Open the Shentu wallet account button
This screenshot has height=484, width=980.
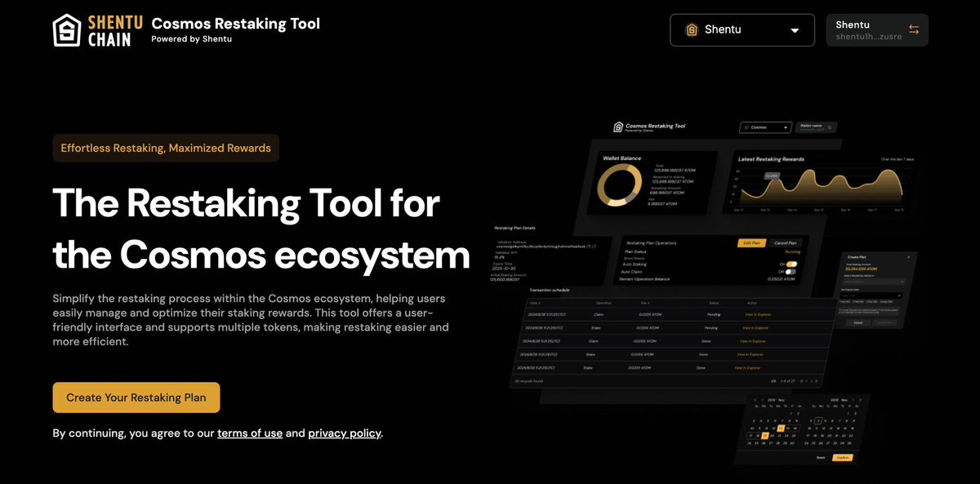[x=877, y=30]
